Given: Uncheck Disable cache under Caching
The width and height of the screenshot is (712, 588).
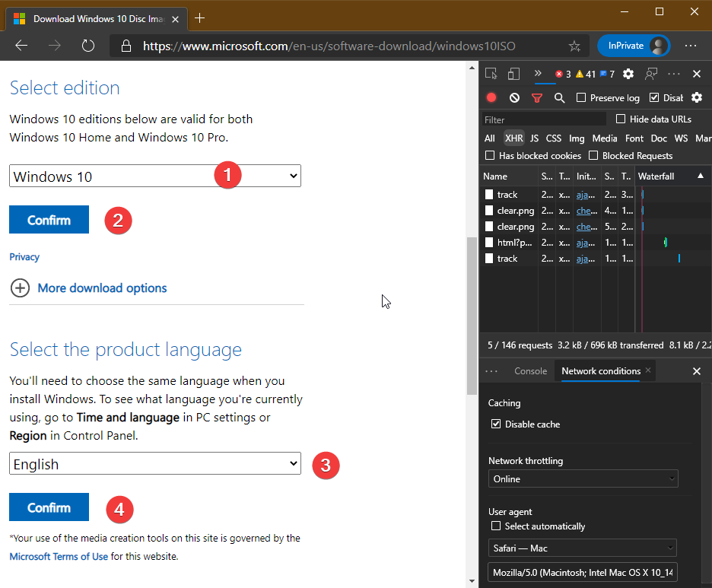Looking at the screenshot, I should pyautogui.click(x=496, y=424).
